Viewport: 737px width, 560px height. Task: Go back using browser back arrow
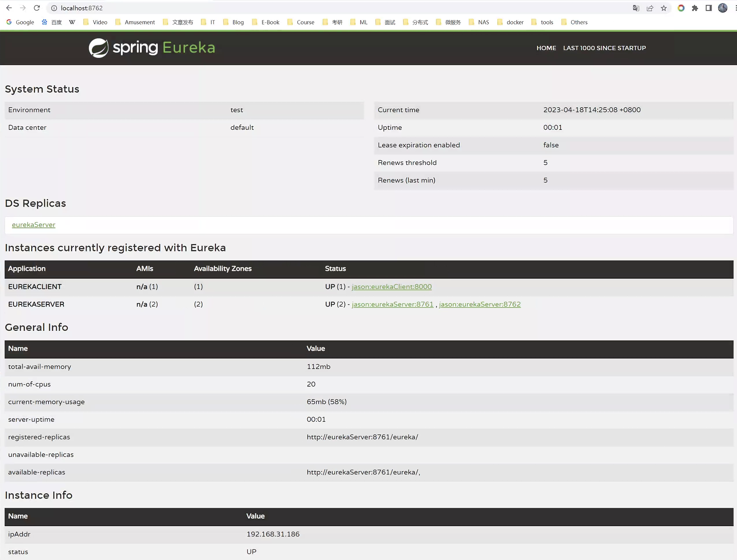pos(9,8)
